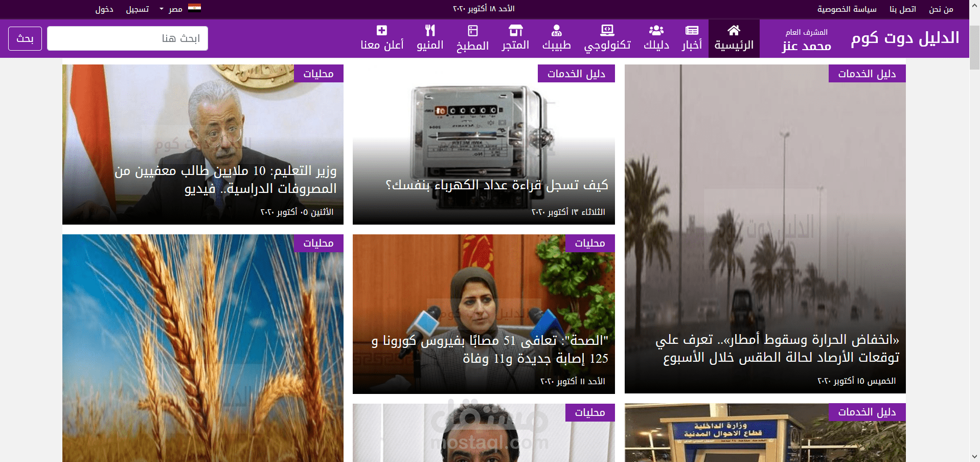This screenshot has height=462, width=980.
Task: Click the kitchen icon above المطبخ
Action: pyautogui.click(x=473, y=30)
